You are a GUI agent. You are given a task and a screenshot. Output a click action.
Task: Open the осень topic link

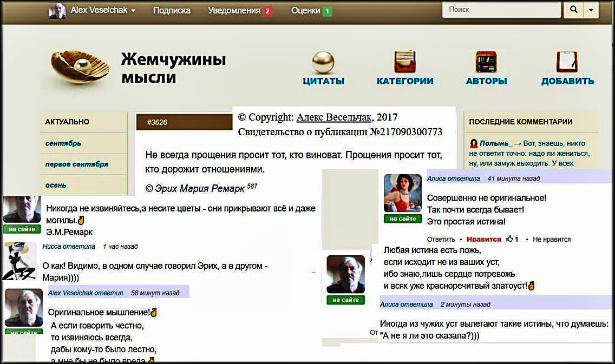(x=56, y=185)
